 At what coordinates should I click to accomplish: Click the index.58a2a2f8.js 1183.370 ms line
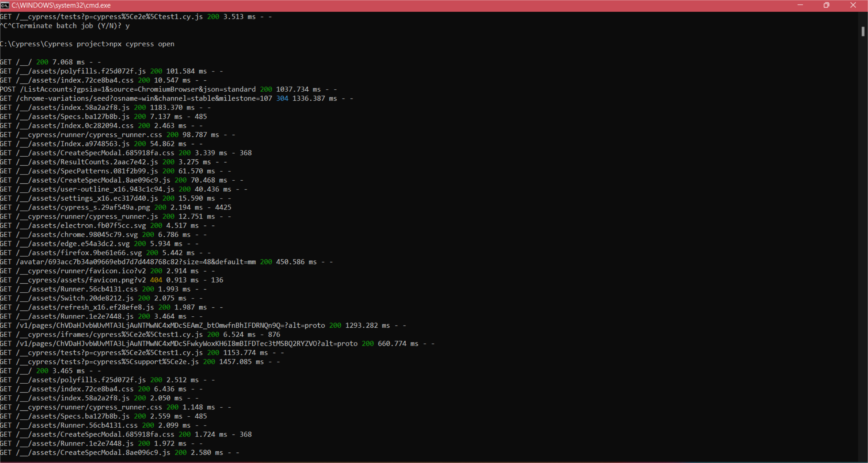pyautogui.click(x=106, y=108)
